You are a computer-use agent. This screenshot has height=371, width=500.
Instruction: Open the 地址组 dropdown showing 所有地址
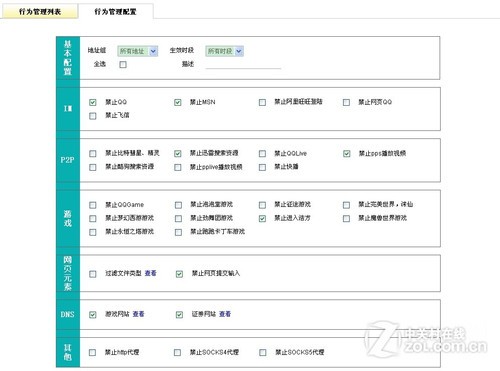click(x=138, y=51)
